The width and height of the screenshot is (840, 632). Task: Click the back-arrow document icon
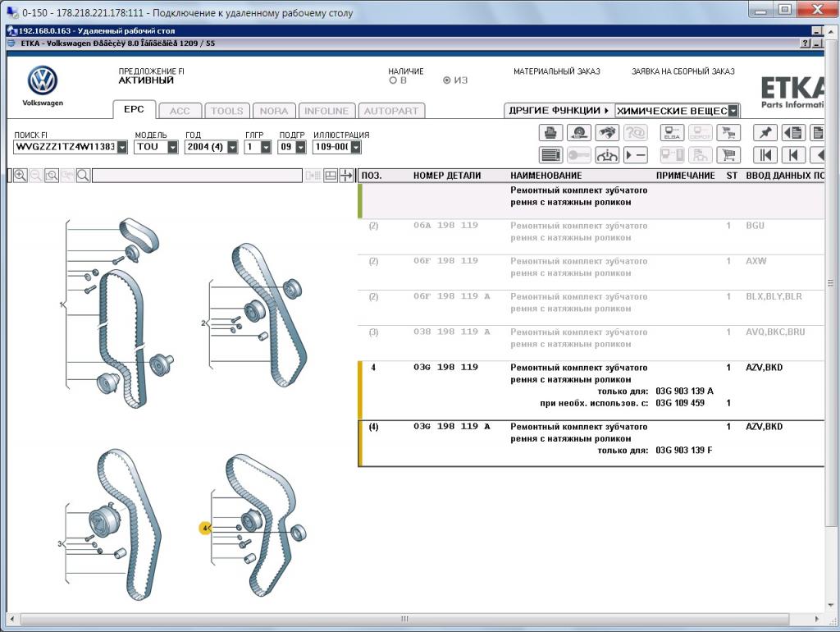793,132
